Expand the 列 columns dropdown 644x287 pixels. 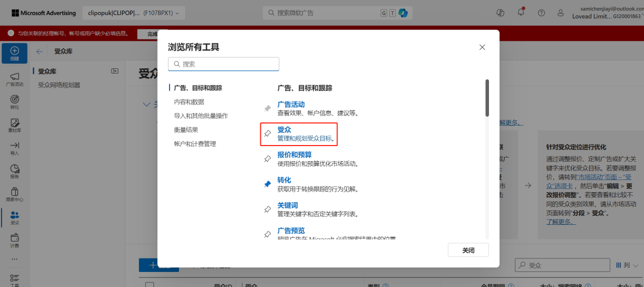[x=627, y=265]
